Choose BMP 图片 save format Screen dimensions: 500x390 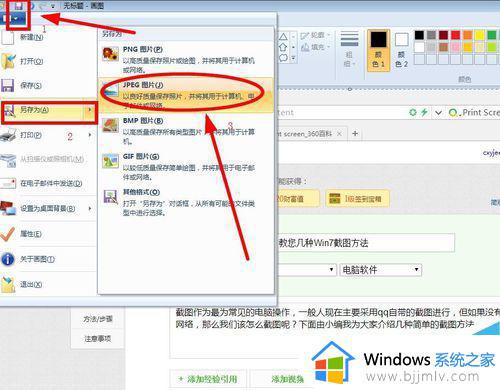pyautogui.click(x=186, y=131)
